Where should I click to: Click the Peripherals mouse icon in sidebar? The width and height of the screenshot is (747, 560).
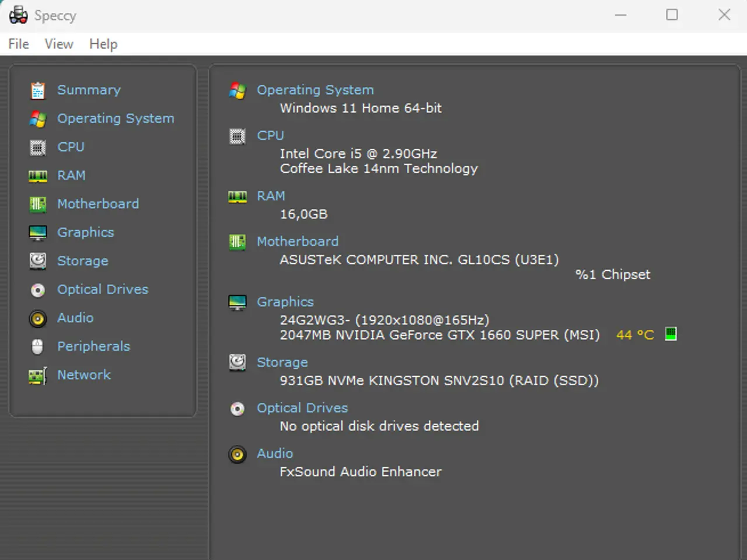point(38,346)
